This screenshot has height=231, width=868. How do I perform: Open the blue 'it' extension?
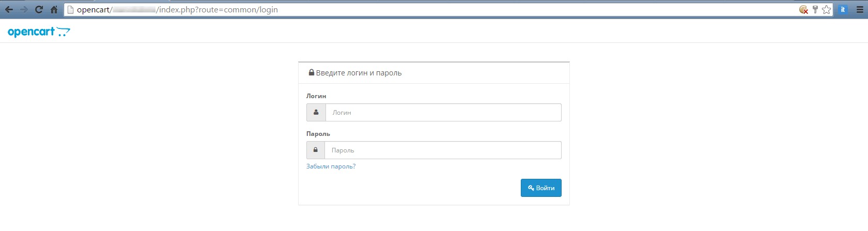(x=843, y=9)
